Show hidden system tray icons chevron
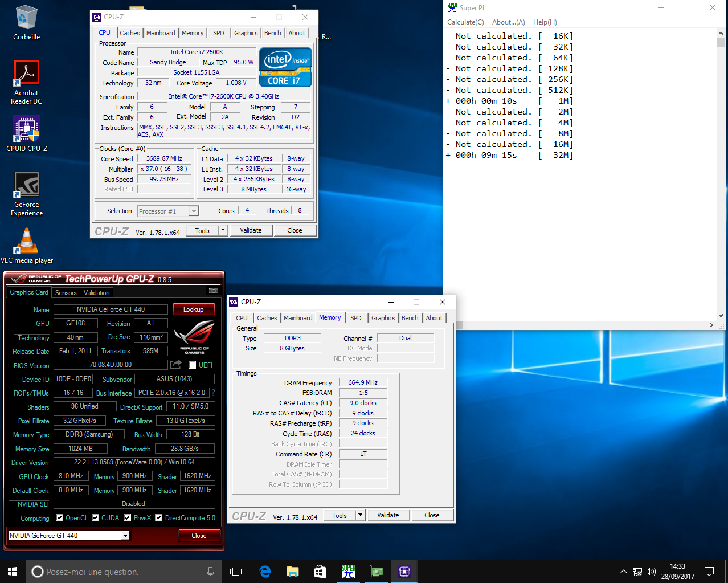Image resolution: width=728 pixels, height=583 pixels. tap(623, 572)
